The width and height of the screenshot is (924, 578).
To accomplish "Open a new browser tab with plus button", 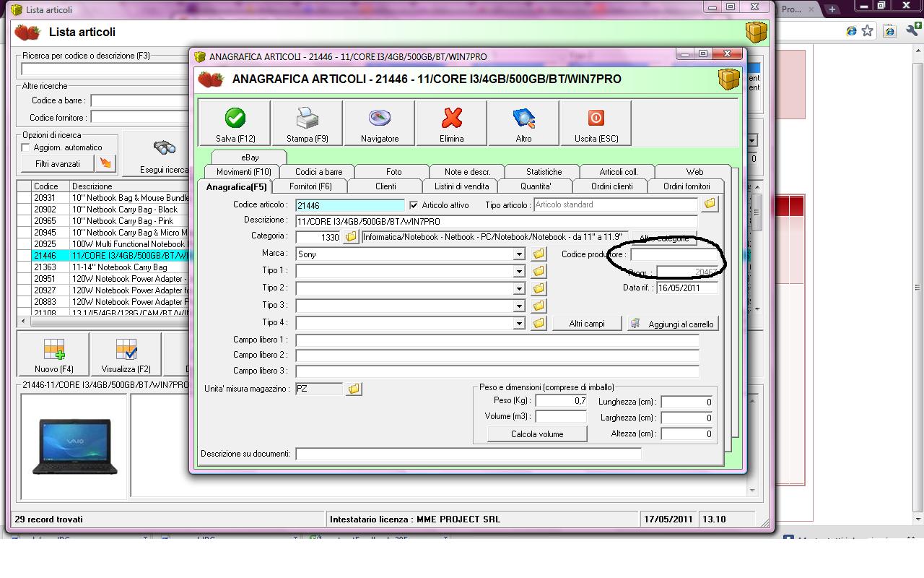I will (x=832, y=9).
